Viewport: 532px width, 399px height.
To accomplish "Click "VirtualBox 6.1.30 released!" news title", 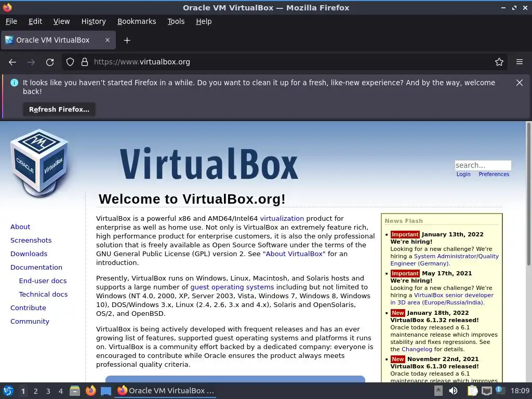I will pyautogui.click(x=435, y=366).
